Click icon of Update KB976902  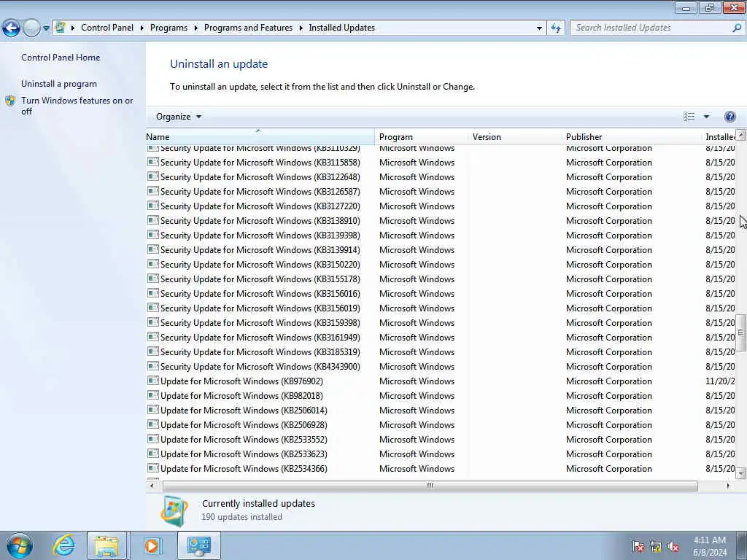153,381
